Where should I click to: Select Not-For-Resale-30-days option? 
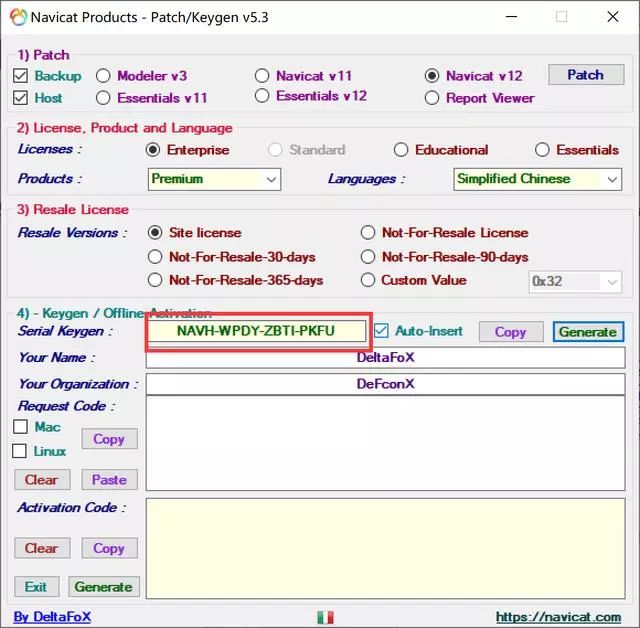pos(155,257)
